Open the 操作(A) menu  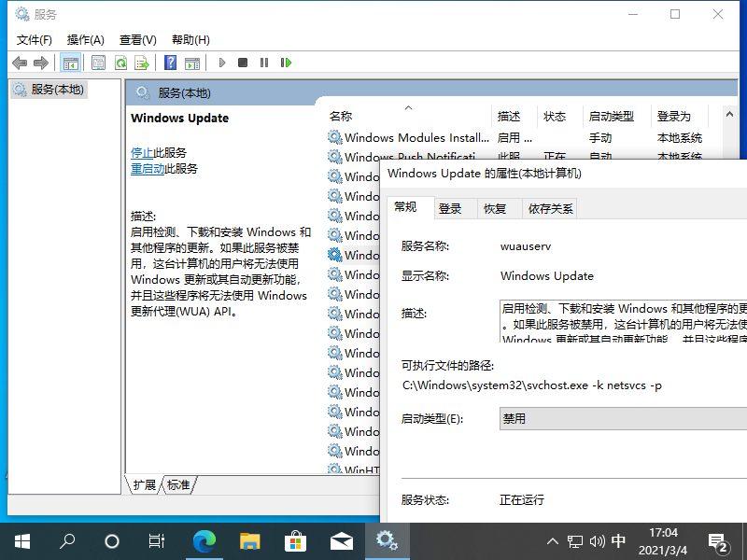pos(85,40)
